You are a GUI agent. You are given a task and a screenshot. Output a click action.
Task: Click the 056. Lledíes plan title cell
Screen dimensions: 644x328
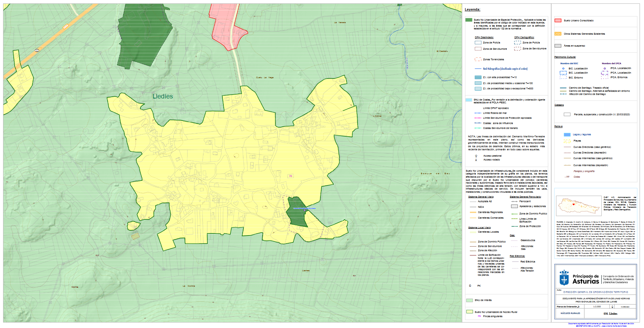coord(610,314)
